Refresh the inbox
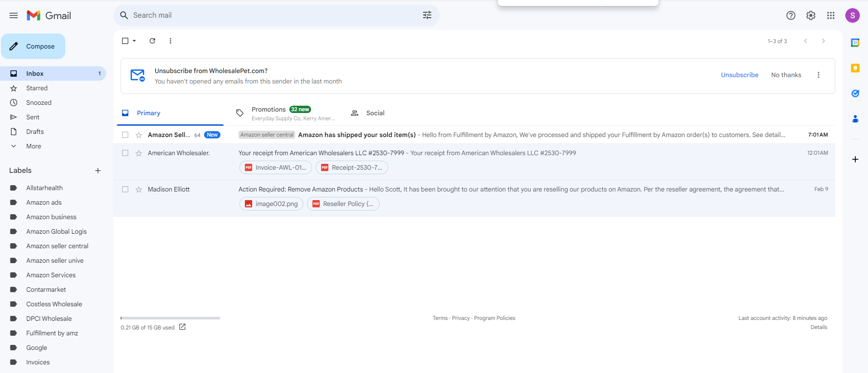Viewport: 868px width, 373px height. coord(152,41)
